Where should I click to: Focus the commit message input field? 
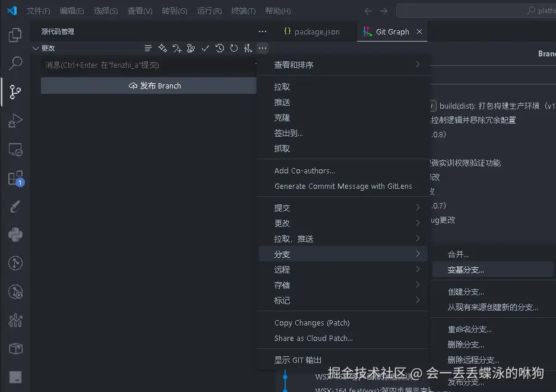click(149, 65)
